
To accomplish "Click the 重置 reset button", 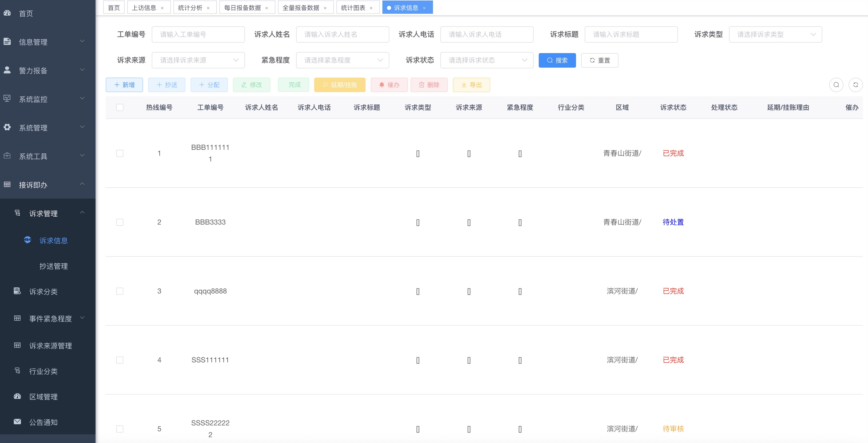I will click(600, 60).
